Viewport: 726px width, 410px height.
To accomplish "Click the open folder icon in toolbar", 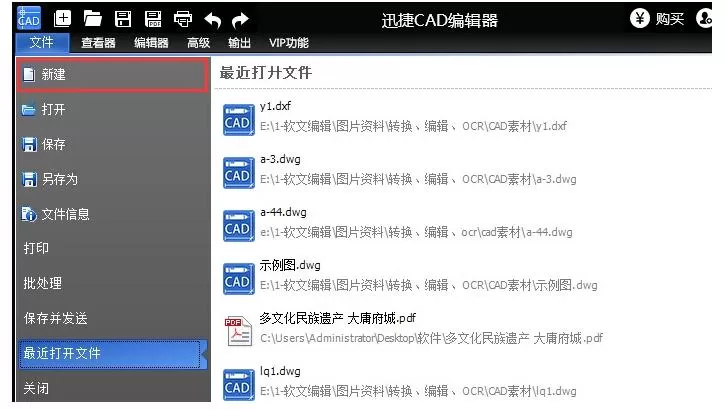I will pos(93,19).
